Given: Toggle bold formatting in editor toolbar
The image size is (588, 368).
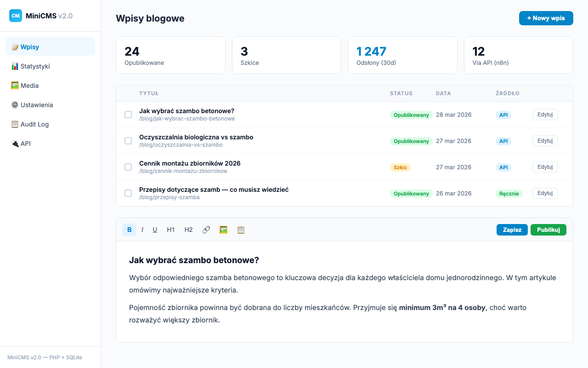Looking at the screenshot, I should pyautogui.click(x=130, y=230).
